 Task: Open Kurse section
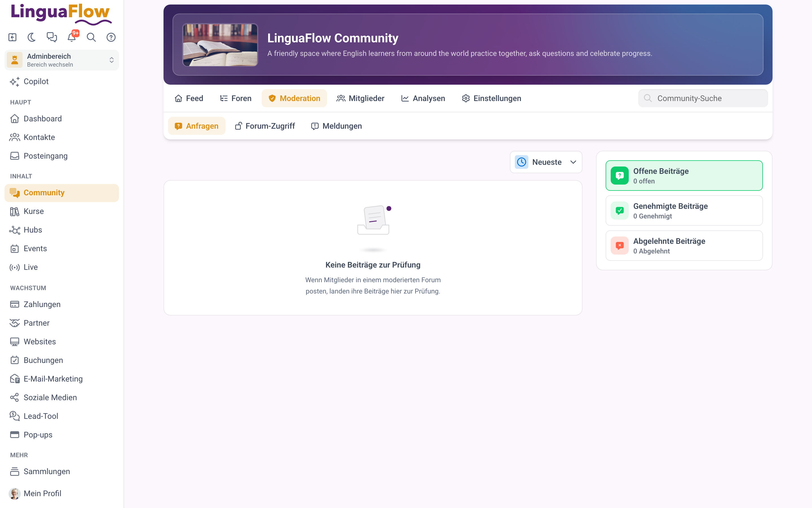click(x=62, y=211)
